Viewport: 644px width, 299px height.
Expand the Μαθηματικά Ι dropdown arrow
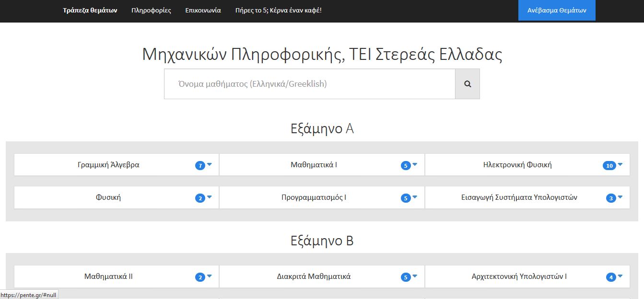415,165
